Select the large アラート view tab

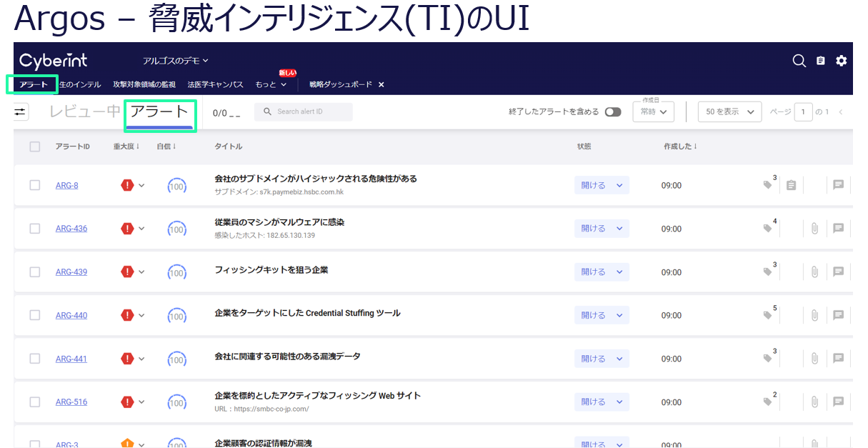click(159, 111)
